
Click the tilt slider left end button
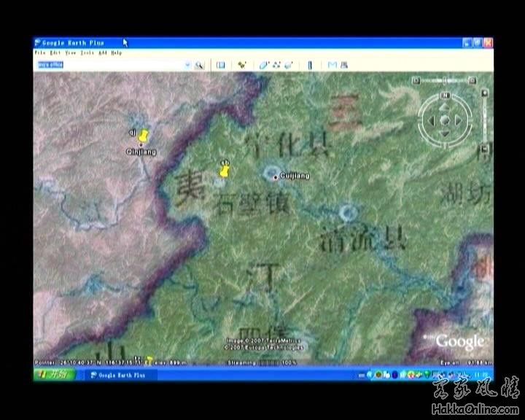(x=416, y=81)
